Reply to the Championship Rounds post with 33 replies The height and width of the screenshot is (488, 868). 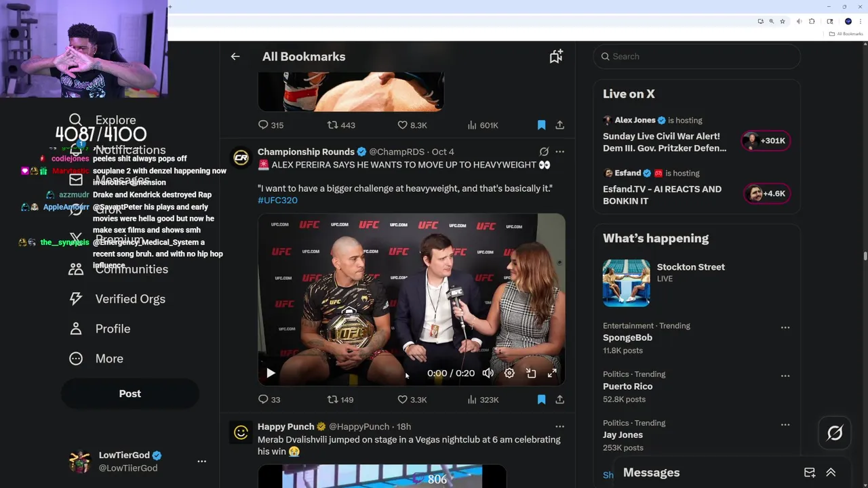tap(269, 400)
